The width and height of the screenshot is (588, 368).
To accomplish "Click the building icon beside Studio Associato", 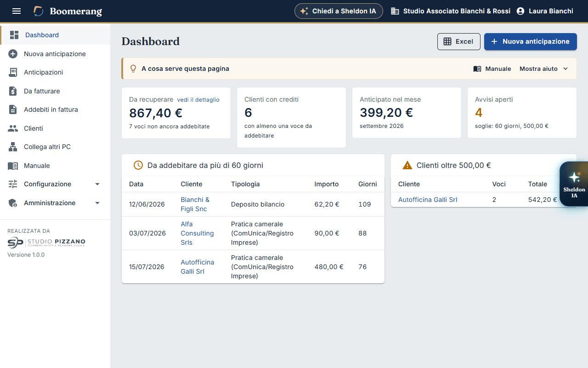I will click(x=395, y=11).
